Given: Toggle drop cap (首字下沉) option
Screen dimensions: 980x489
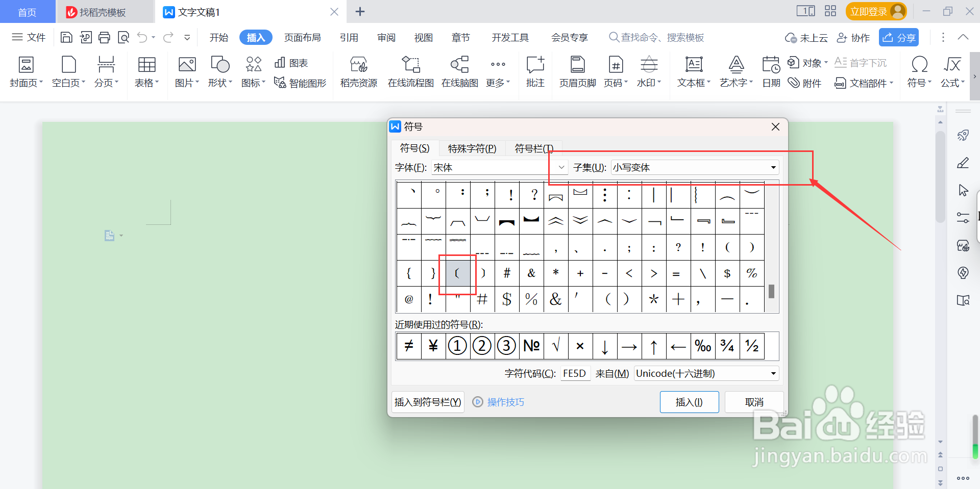Looking at the screenshot, I should pyautogui.click(x=861, y=63).
